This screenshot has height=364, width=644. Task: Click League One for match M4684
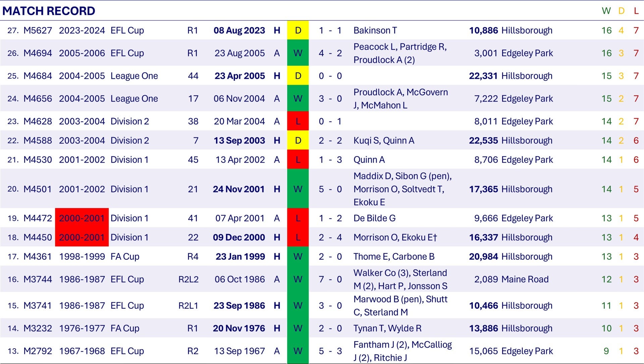pyautogui.click(x=134, y=76)
